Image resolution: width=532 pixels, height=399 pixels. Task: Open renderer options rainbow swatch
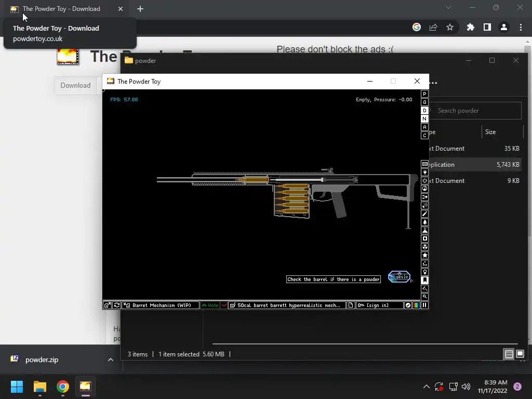pos(416,305)
